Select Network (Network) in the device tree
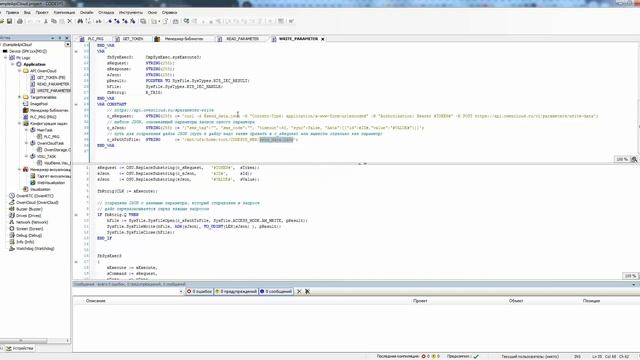The width and height of the screenshot is (640, 360). [x=32, y=222]
